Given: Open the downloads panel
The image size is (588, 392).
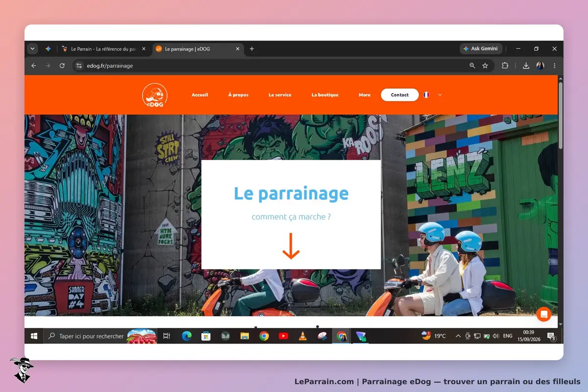Looking at the screenshot, I should click(526, 66).
